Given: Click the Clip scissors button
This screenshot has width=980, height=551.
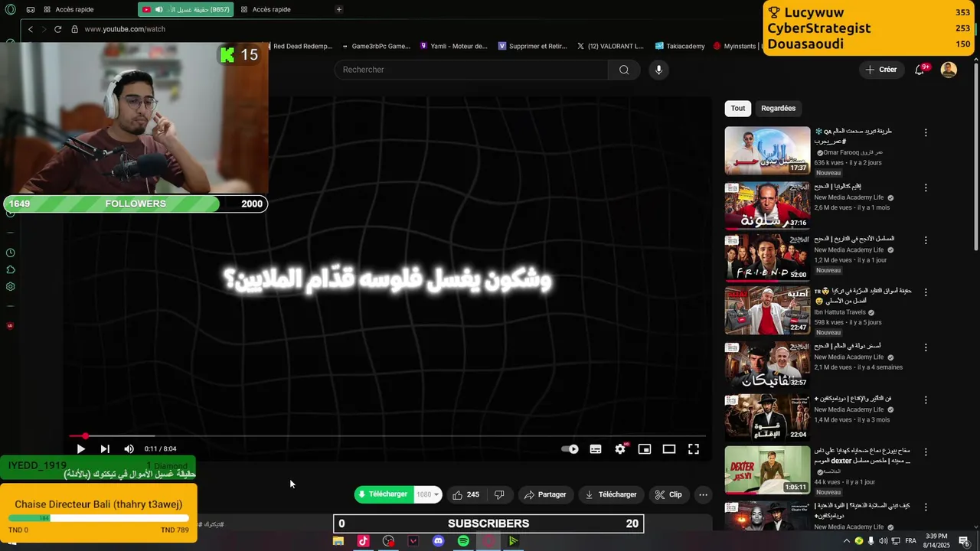Looking at the screenshot, I should (x=668, y=494).
